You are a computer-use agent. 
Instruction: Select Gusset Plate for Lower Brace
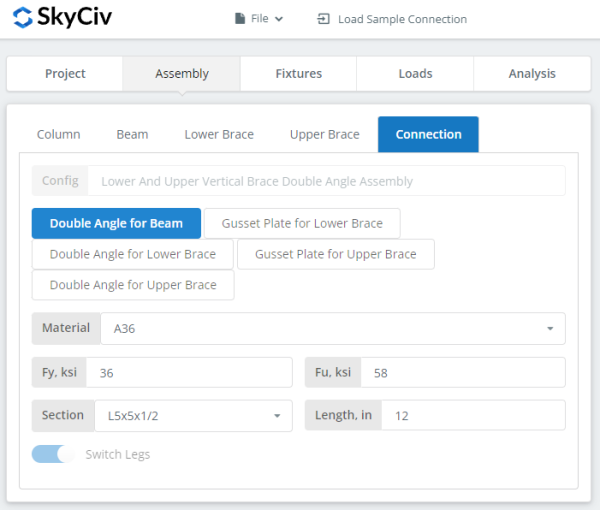click(x=302, y=224)
